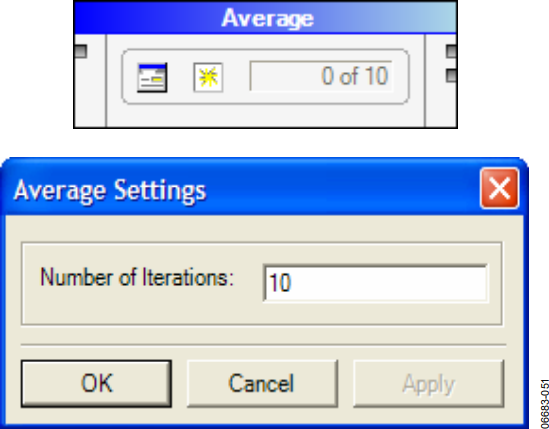This screenshot has height=429, width=549.
Task: Close the Average Settings dialog
Action: tap(500, 188)
